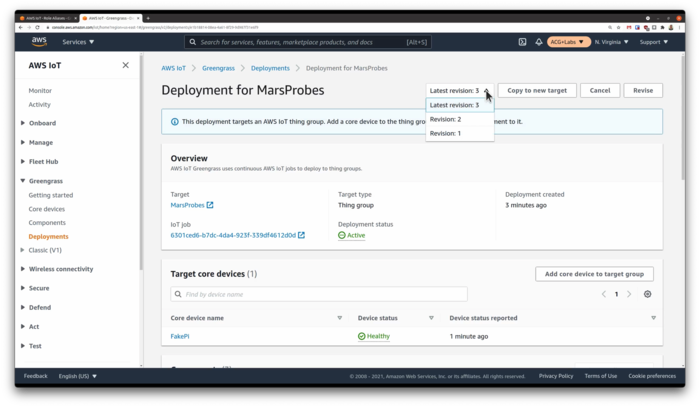
Task: Open the ACG+Labs account dropdown
Action: pos(568,42)
